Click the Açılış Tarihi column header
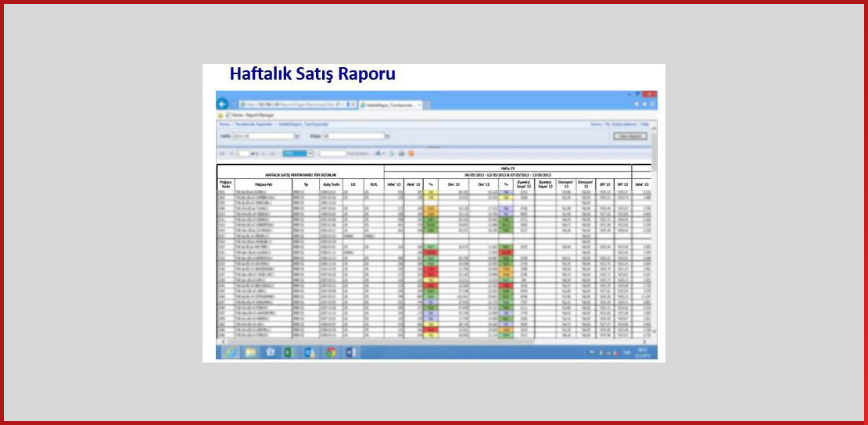This screenshot has height=425, width=868. pos(332,185)
